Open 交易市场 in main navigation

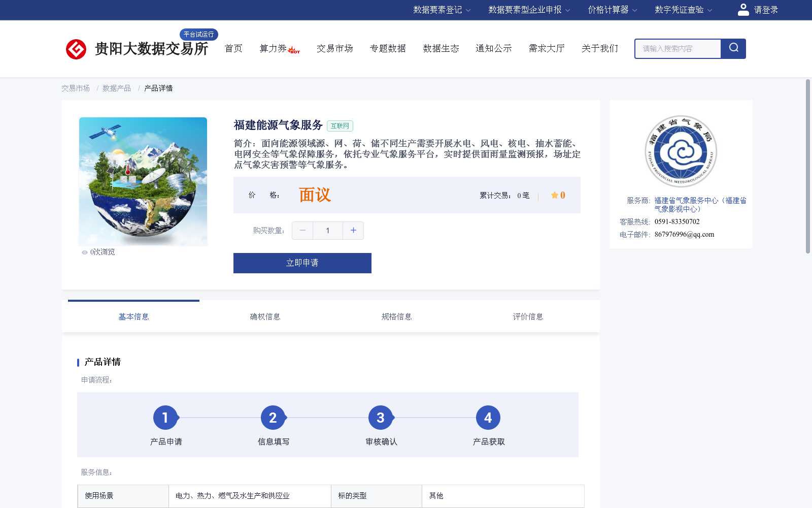[x=335, y=49]
